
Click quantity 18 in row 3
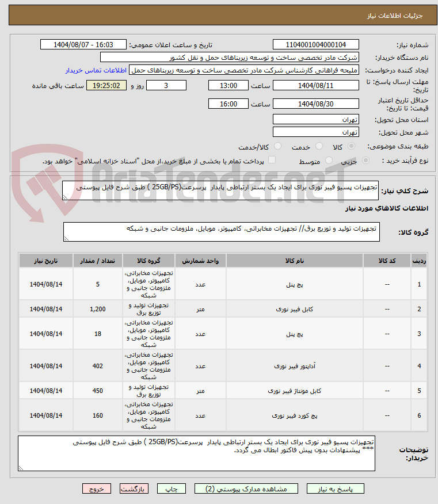(x=98, y=334)
